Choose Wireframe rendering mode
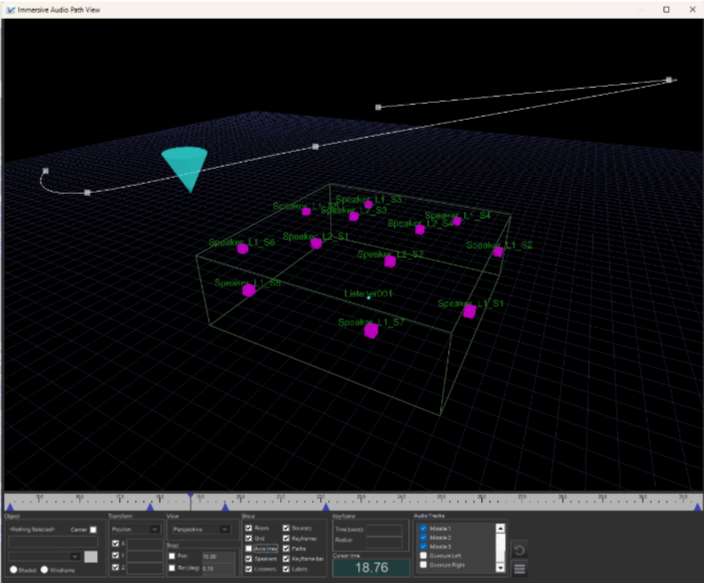 pyautogui.click(x=43, y=569)
